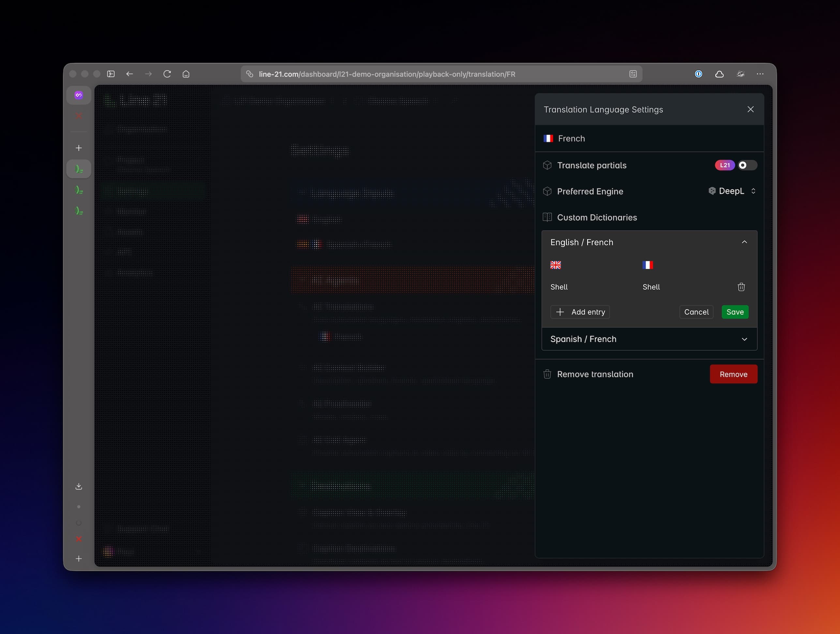840x634 pixels.
Task: Reload the page with refresh icon
Action: (x=167, y=74)
